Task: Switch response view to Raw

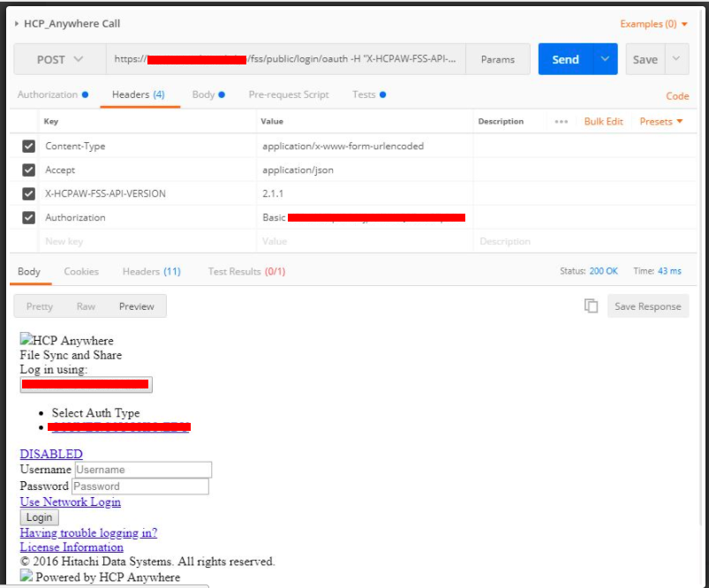Action: [86, 306]
